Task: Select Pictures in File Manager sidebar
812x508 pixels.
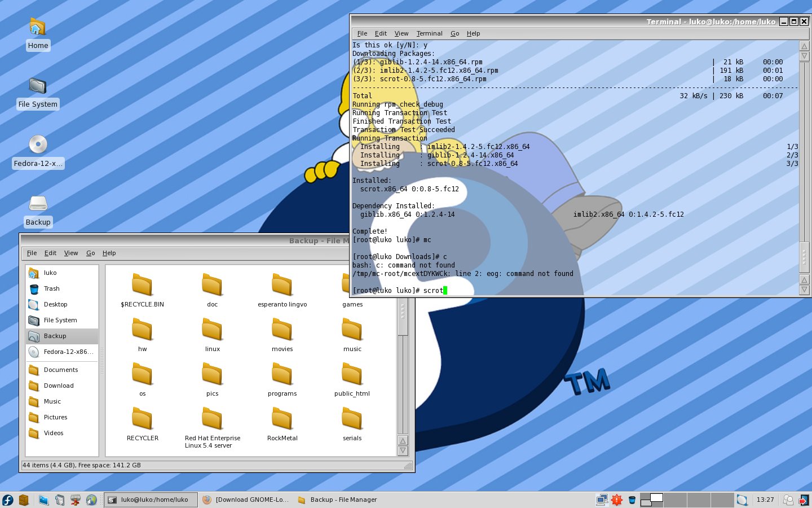Action: [62, 417]
